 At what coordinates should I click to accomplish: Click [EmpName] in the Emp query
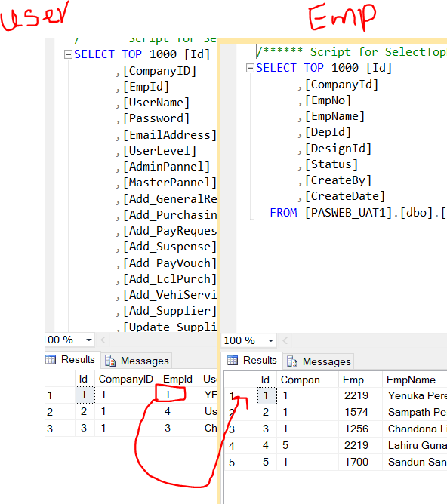334,116
